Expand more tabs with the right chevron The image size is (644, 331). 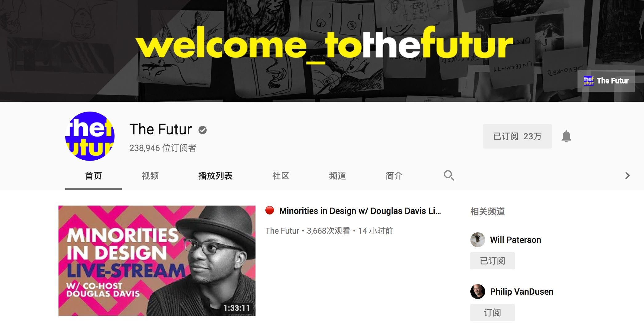(627, 176)
